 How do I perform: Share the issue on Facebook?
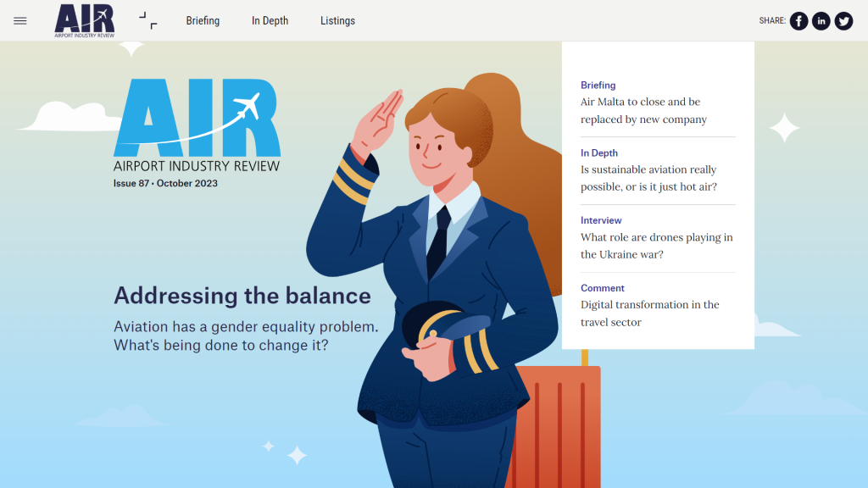(798, 21)
